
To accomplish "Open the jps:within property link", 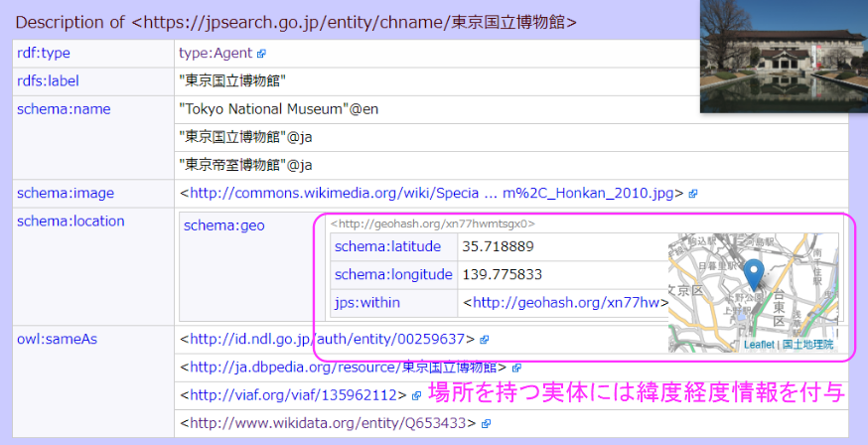I will pos(367,303).
